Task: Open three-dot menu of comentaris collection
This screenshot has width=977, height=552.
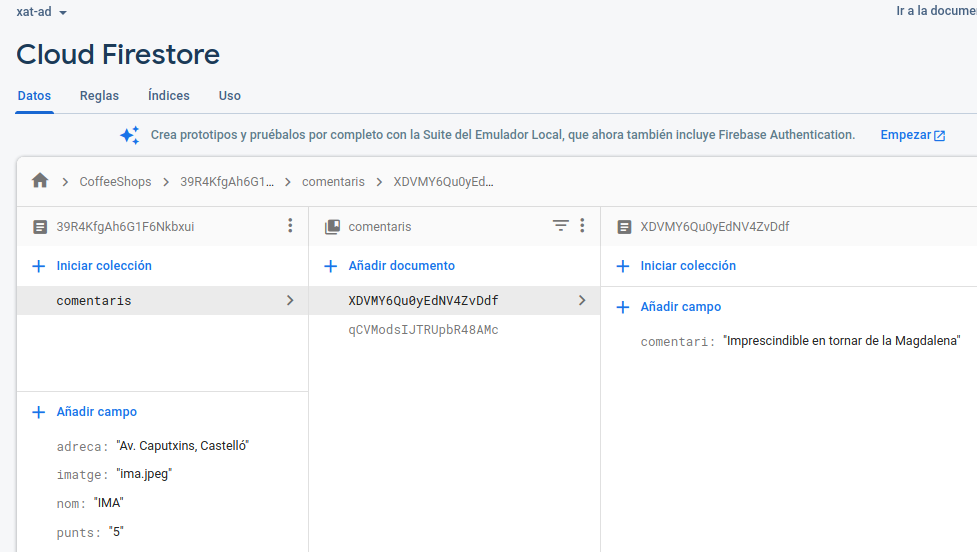Action: click(582, 226)
